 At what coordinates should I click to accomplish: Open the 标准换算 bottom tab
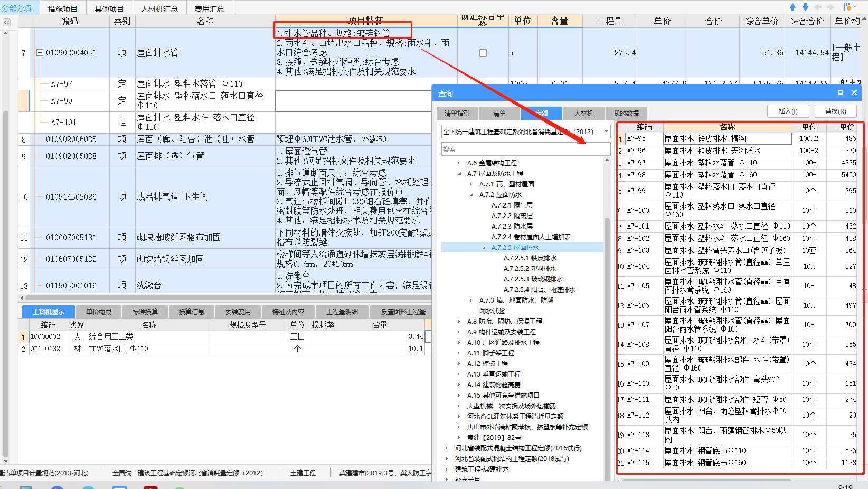[145, 312]
